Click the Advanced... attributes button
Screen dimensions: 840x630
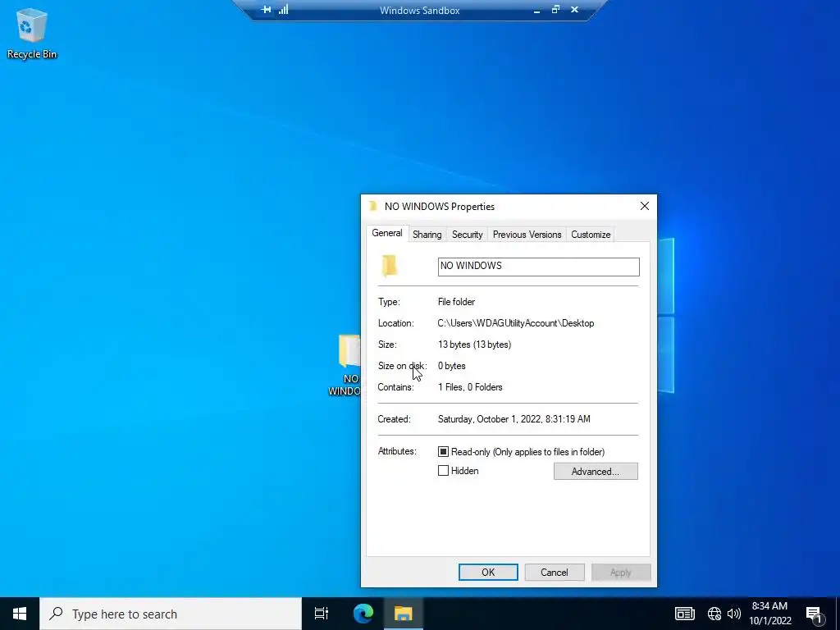[596, 472]
